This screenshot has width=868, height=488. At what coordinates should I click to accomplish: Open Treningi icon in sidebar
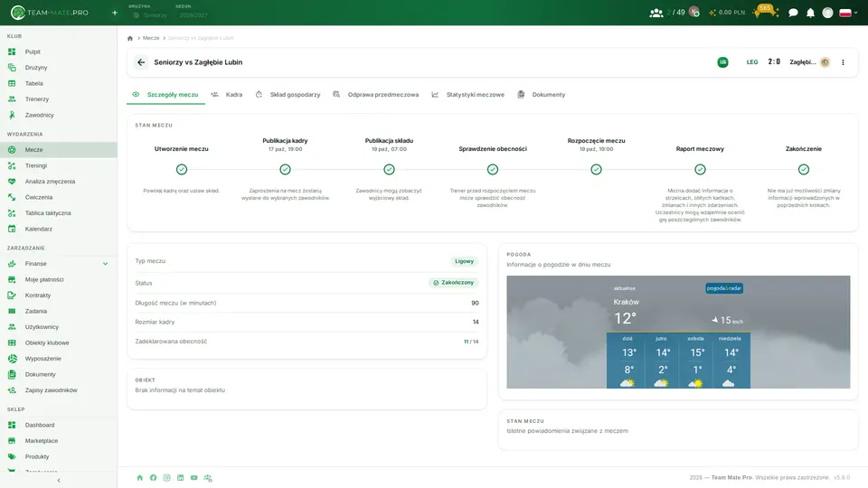(12, 165)
